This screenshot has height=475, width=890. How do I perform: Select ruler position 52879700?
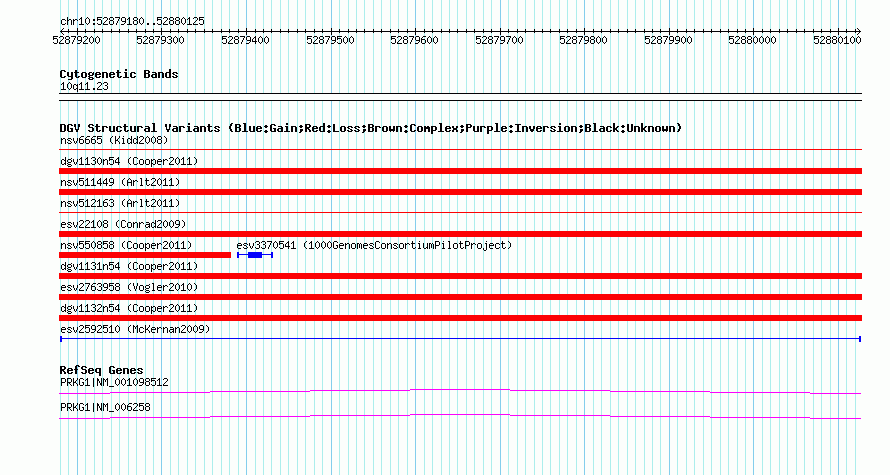(499, 40)
